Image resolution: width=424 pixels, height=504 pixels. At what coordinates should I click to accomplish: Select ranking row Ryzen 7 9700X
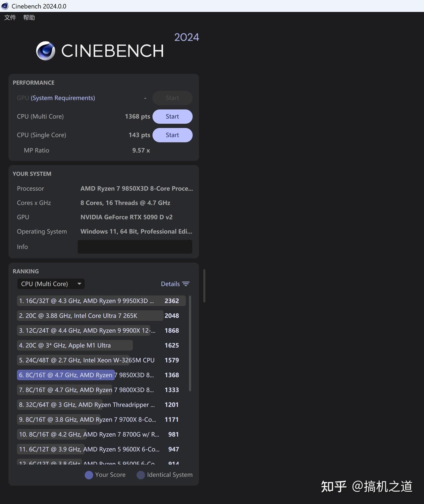[x=101, y=419]
